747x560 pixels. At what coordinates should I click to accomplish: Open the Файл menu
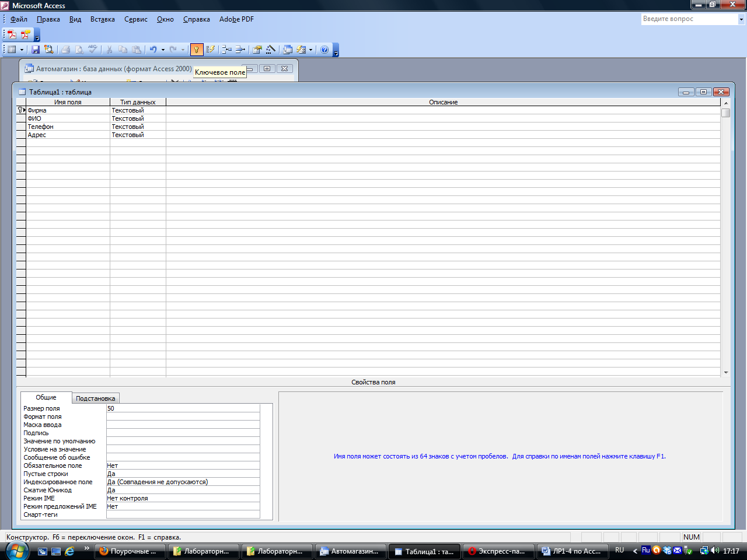click(19, 19)
